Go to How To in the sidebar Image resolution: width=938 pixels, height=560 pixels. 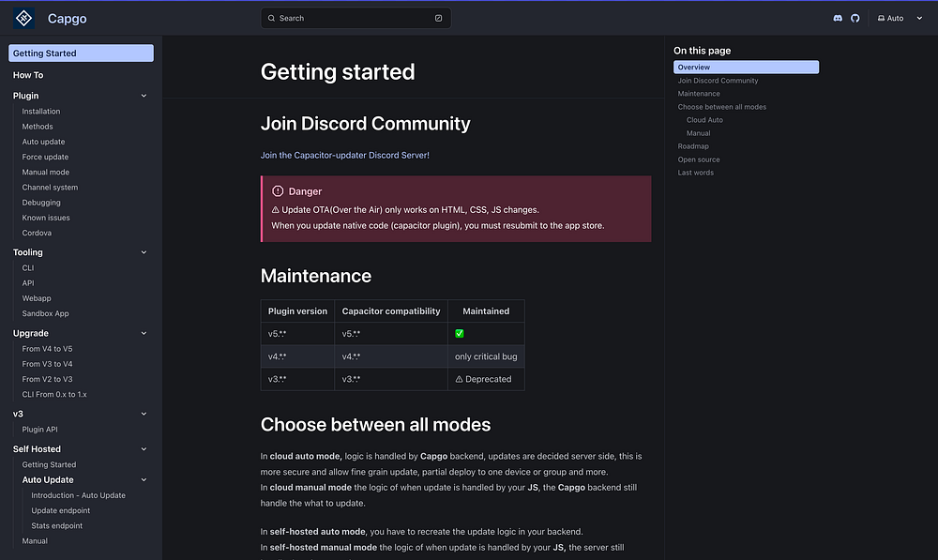pyautogui.click(x=28, y=75)
